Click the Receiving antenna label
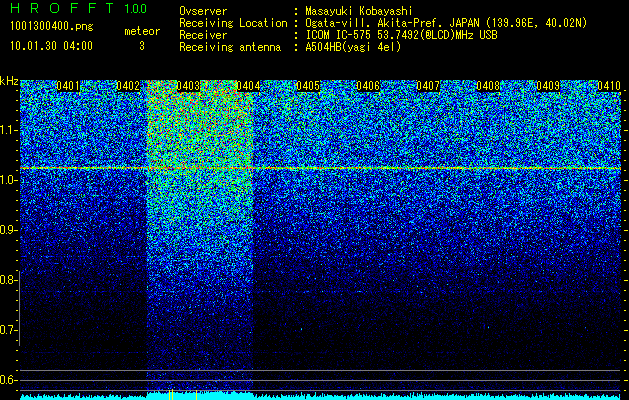This screenshot has height=400, width=629. pos(230,47)
